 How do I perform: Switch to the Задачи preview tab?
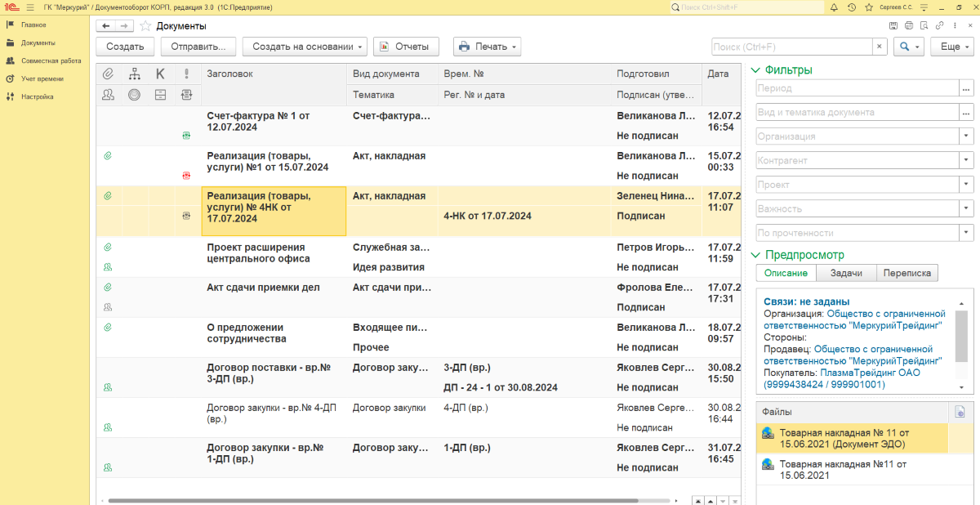846,273
